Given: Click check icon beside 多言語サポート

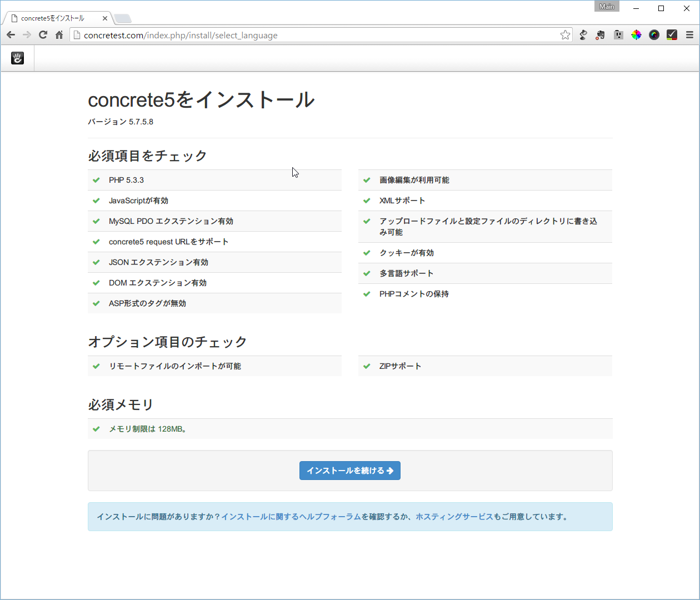Looking at the screenshot, I should 367,273.
